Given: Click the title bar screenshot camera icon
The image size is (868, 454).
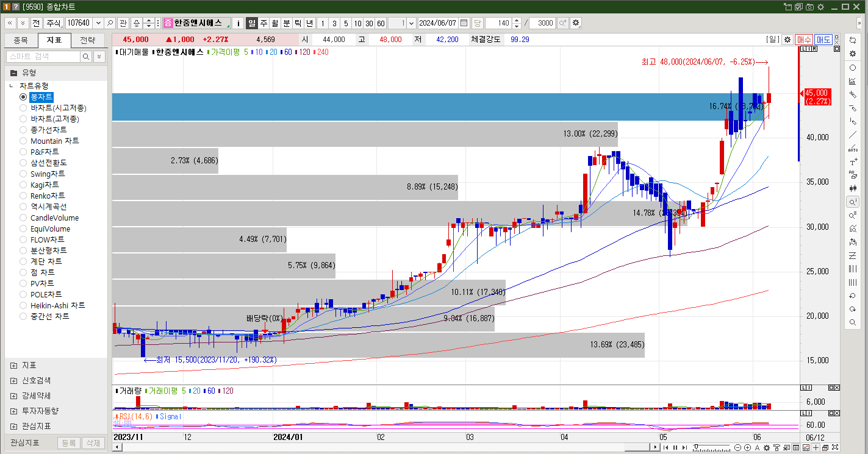Looking at the screenshot, I should pyautogui.click(x=809, y=6).
